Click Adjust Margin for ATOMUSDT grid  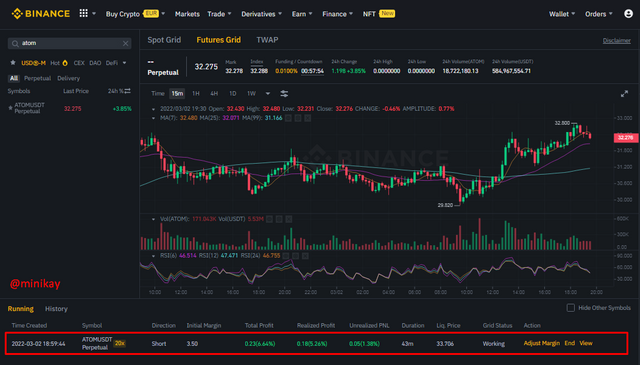[542, 343]
